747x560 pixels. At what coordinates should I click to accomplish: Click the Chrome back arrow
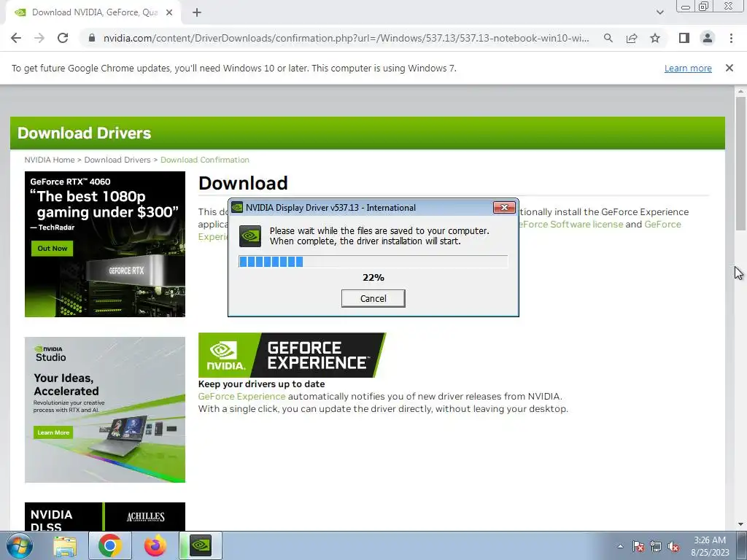[x=16, y=38]
